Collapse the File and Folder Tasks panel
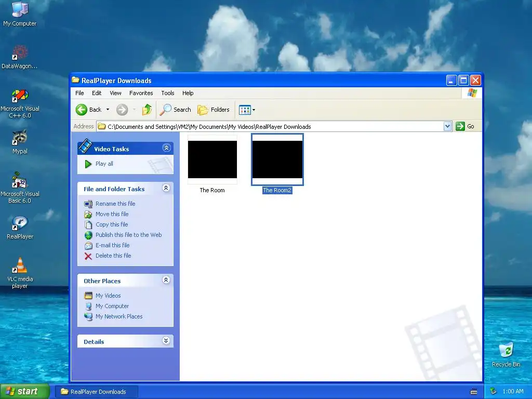Image resolution: width=532 pixels, height=399 pixels. pyautogui.click(x=166, y=188)
